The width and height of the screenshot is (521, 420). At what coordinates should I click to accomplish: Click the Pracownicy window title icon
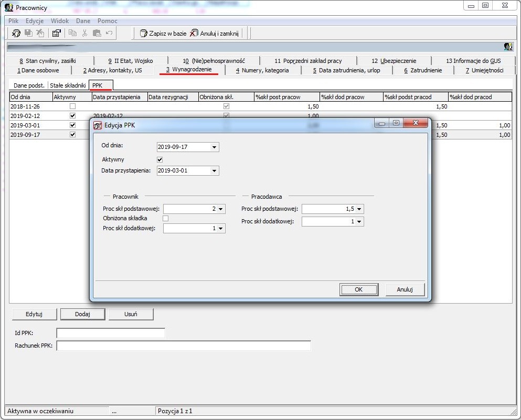coord(9,7)
